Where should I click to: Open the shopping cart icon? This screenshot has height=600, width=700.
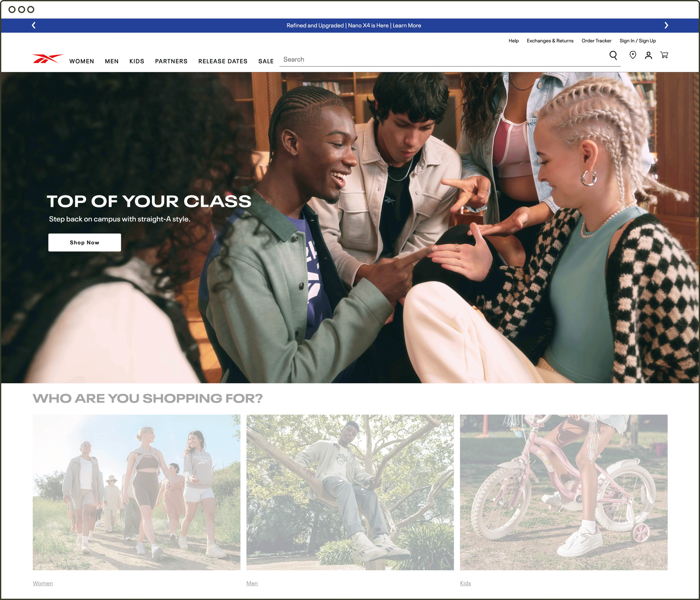pos(664,55)
